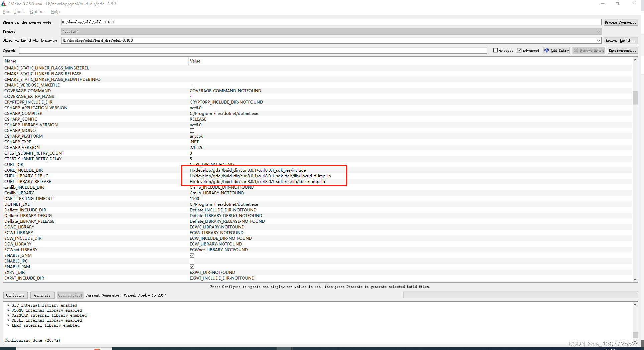Click the CSHARP_CONFIG value RELEASE
644x350 pixels.
tap(198, 119)
